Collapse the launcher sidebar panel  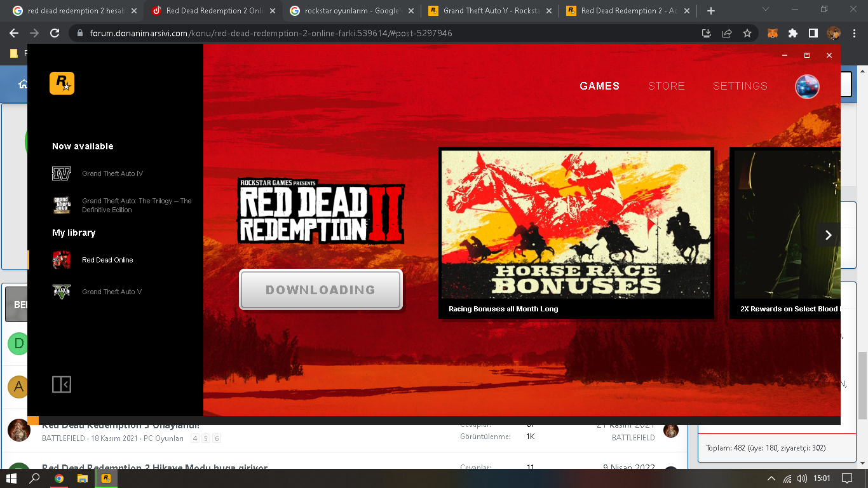click(x=62, y=384)
